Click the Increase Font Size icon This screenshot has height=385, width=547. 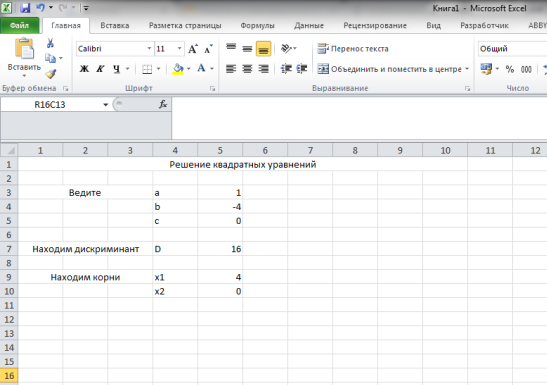pyautogui.click(x=193, y=48)
